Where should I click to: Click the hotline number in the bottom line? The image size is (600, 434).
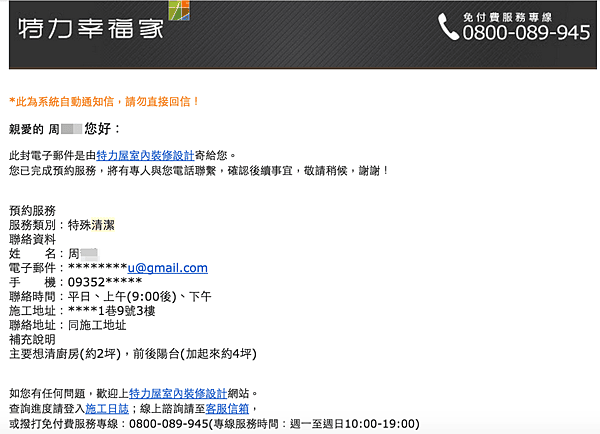[x=182, y=424]
